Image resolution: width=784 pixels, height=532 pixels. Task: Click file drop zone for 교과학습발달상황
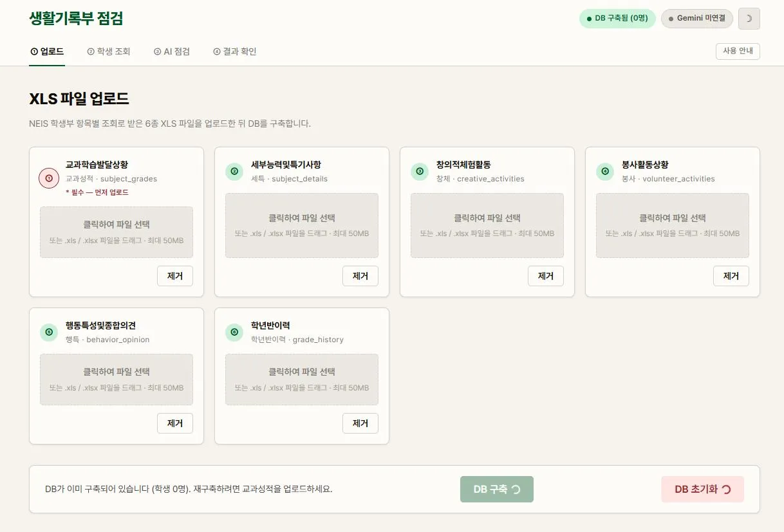[117, 232]
